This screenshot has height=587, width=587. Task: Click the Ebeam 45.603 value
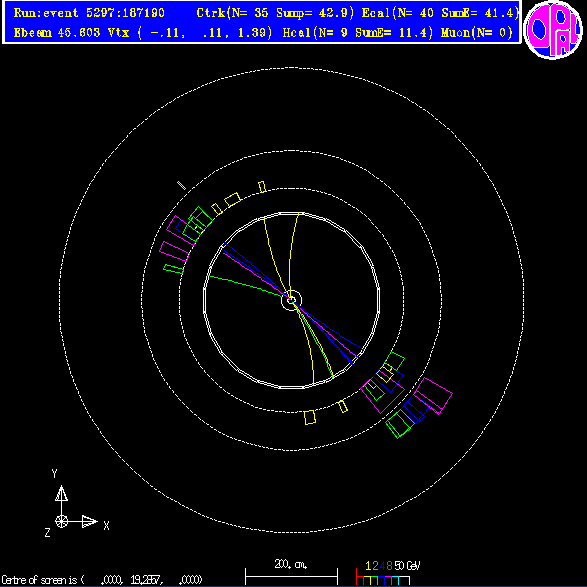pos(57,33)
